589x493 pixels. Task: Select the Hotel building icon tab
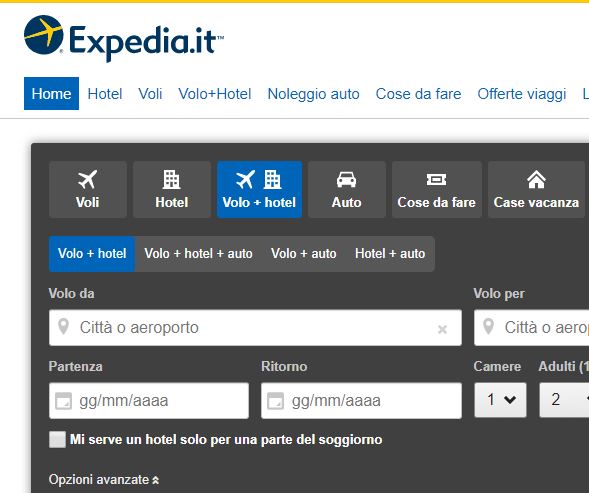click(x=172, y=189)
